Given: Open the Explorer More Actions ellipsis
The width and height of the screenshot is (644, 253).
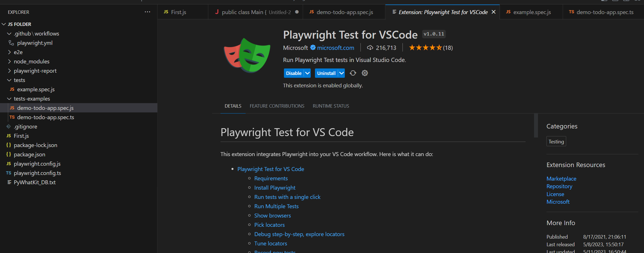Looking at the screenshot, I should tap(147, 12).
